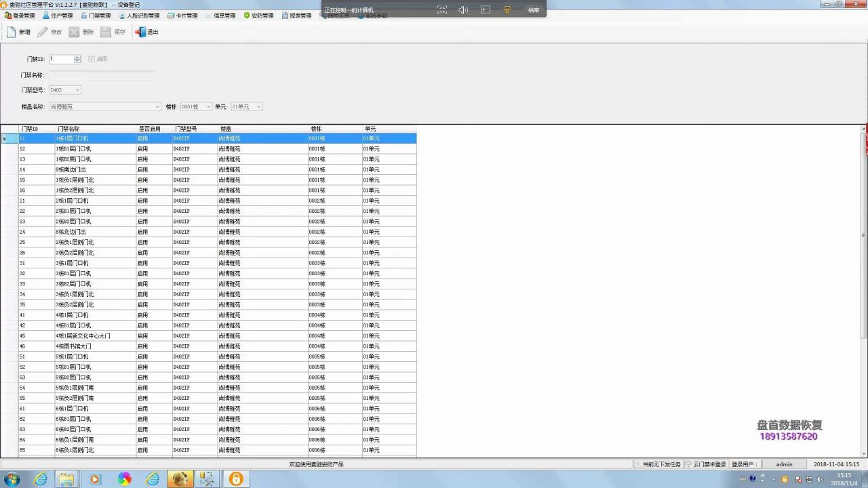Click the 结束 (End) button
The height and width of the screenshot is (488, 868).
pos(533,9)
